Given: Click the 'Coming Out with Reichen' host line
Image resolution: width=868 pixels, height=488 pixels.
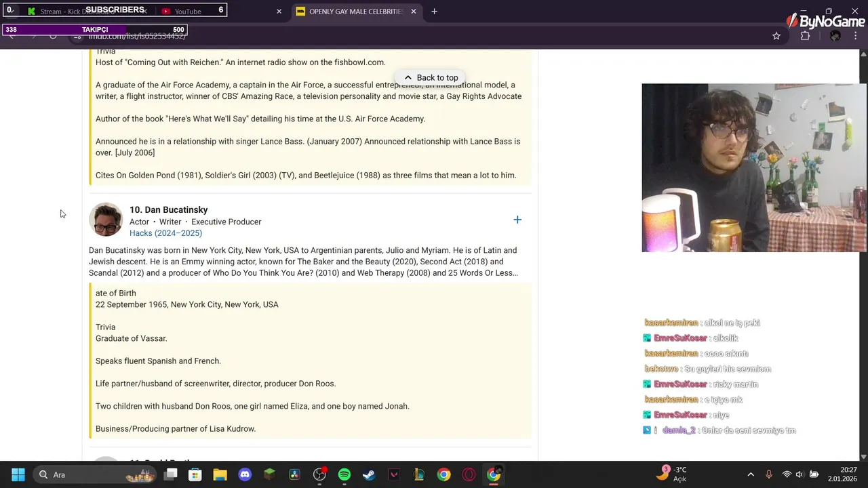Looking at the screenshot, I should 241,62.
